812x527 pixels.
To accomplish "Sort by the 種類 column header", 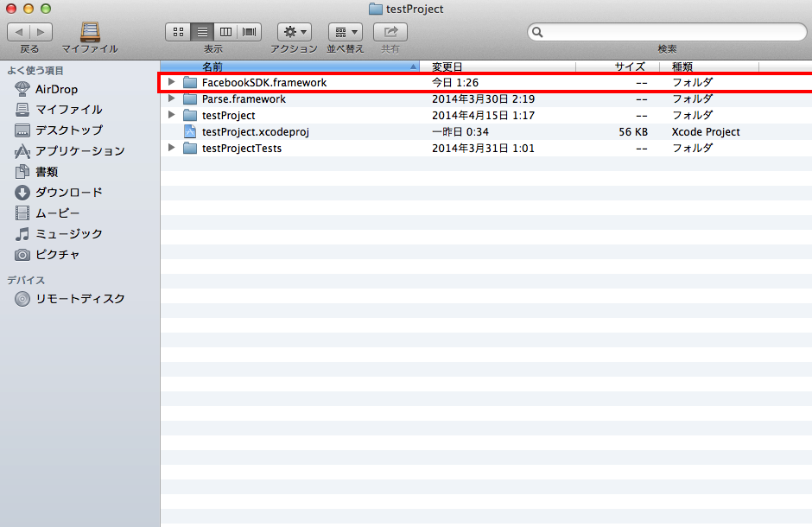I will [x=709, y=67].
